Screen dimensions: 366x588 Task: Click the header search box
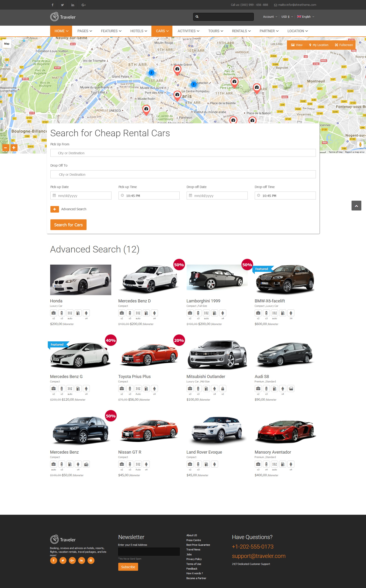click(223, 17)
